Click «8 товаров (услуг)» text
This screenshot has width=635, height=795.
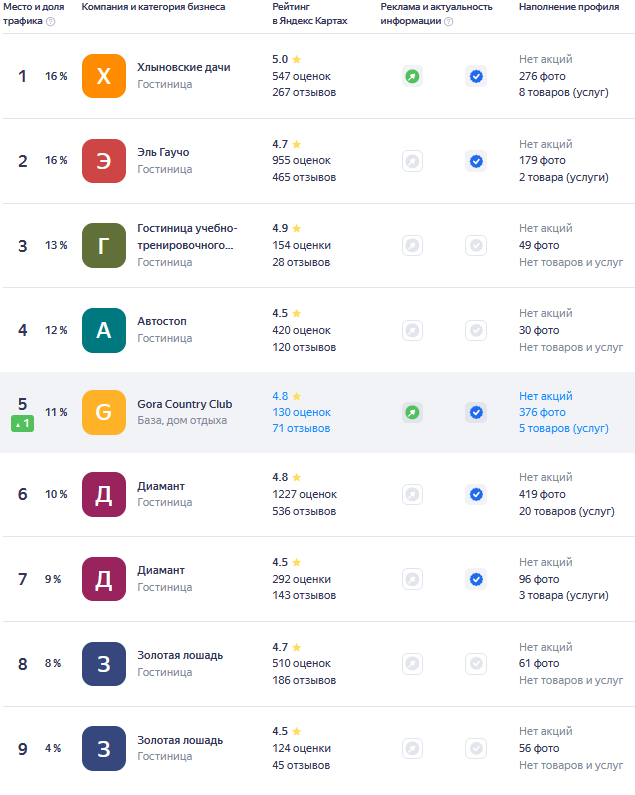pos(563,92)
